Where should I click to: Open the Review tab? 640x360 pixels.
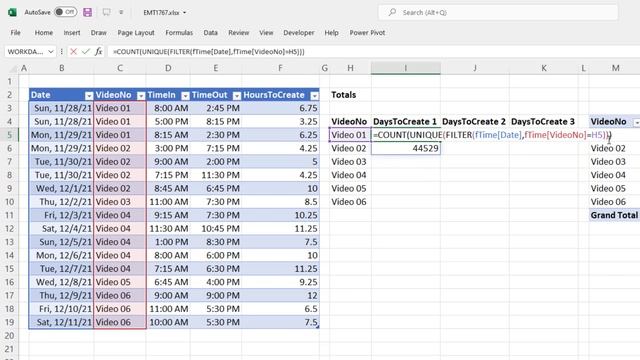tap(238, 33)
